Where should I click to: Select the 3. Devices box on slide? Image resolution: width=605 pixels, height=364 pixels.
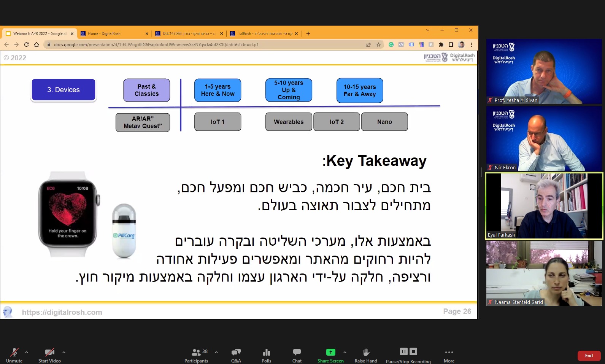point(64,90)
